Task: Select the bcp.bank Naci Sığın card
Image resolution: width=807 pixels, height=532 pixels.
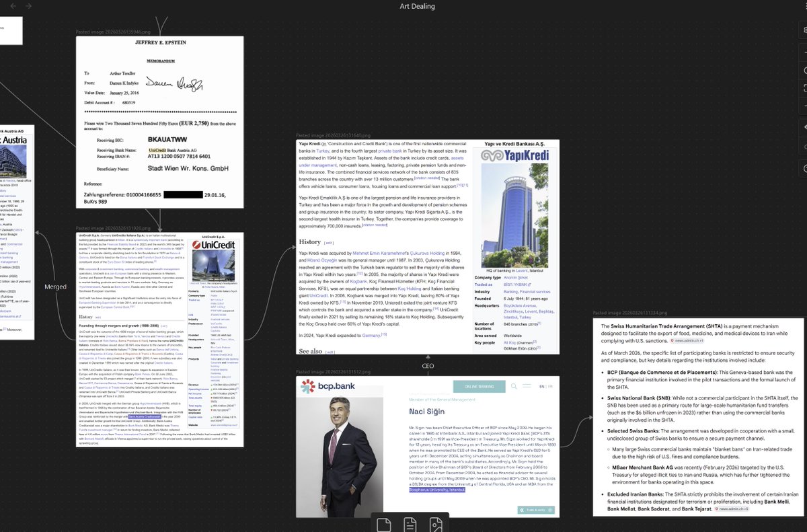Action: 428,447
